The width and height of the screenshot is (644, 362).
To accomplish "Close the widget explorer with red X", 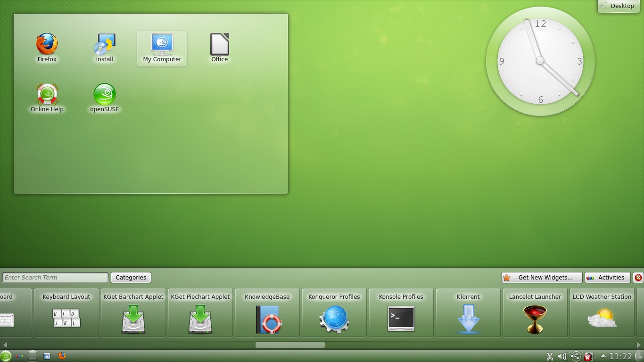I will pos(638,278).
